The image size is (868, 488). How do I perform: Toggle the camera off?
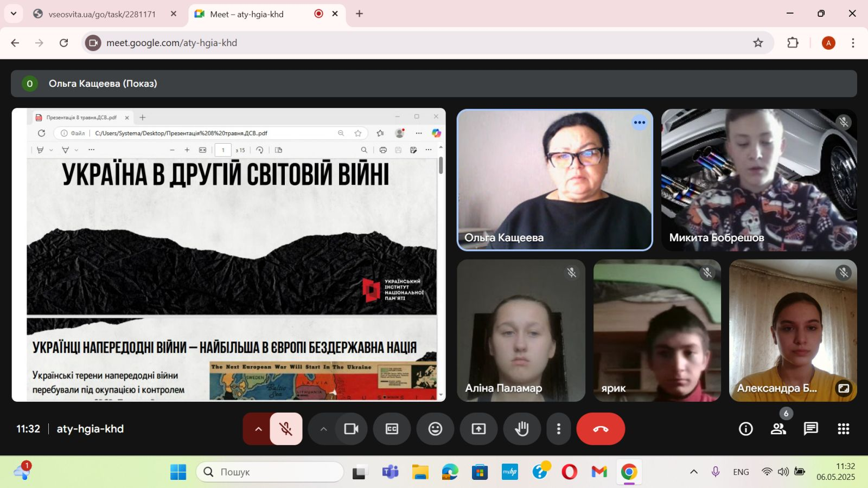click(352, 429)
